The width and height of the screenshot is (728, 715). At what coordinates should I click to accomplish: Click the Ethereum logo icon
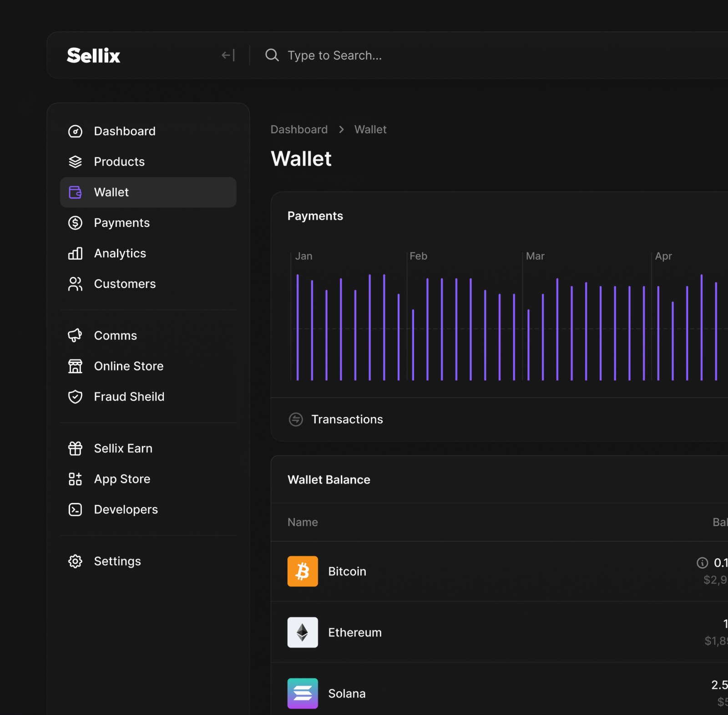coord(303,632)
